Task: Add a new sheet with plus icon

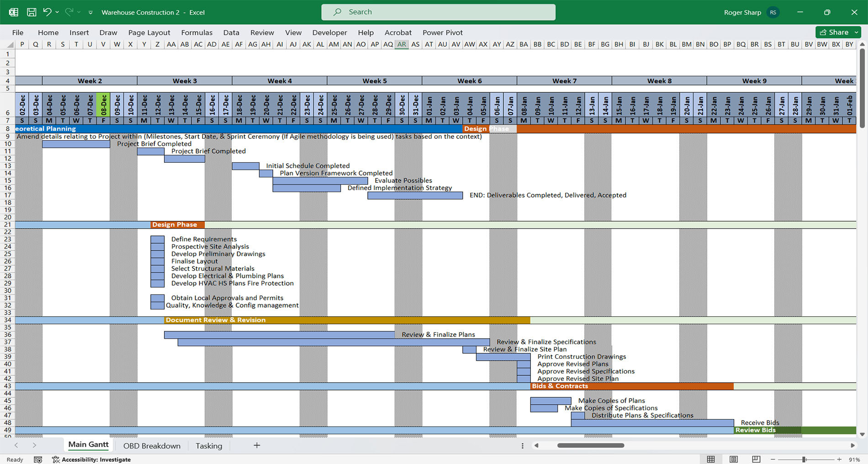Action: (257, 445)
